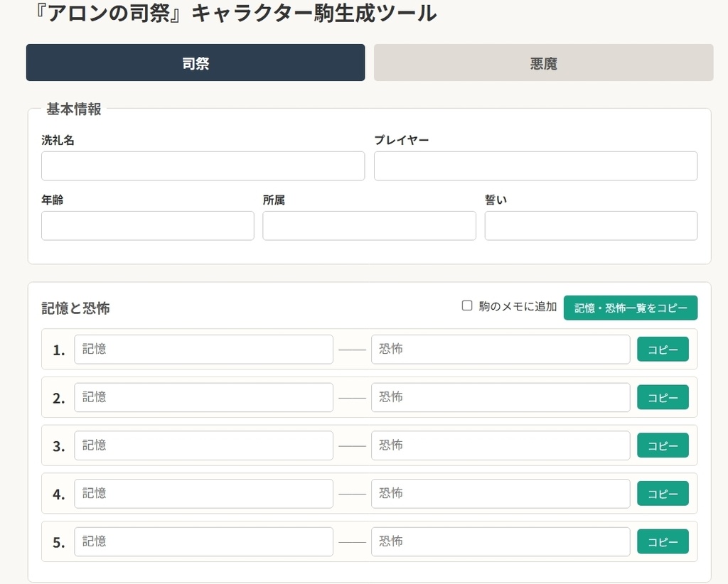
Task: Copy row 1 with its コピー button
Action: click(x=663, y=350)
